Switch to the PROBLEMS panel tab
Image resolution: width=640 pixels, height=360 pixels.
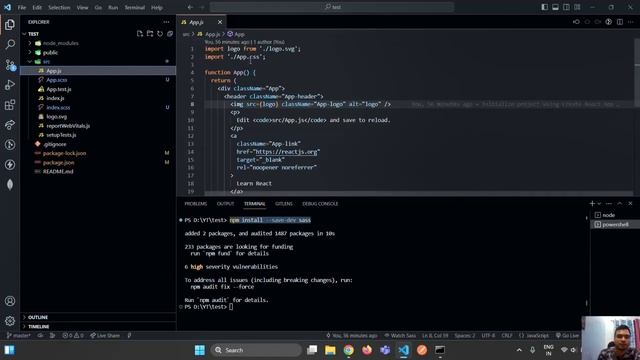(196, 204)
